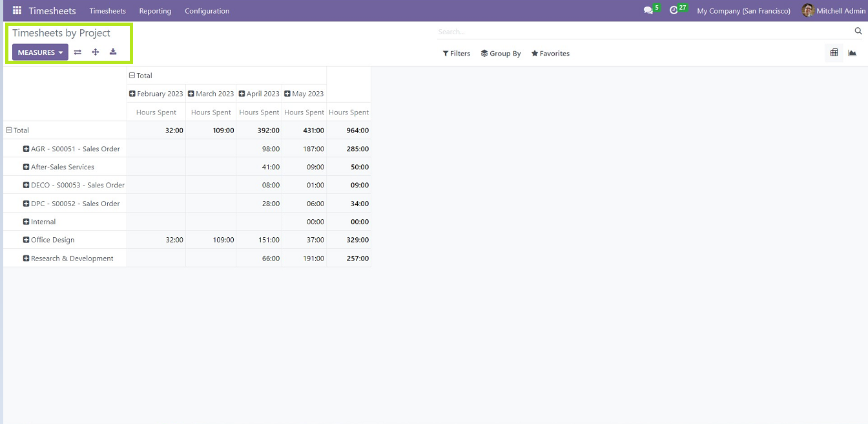Open the Timesheets menu item

coord(107,11)
